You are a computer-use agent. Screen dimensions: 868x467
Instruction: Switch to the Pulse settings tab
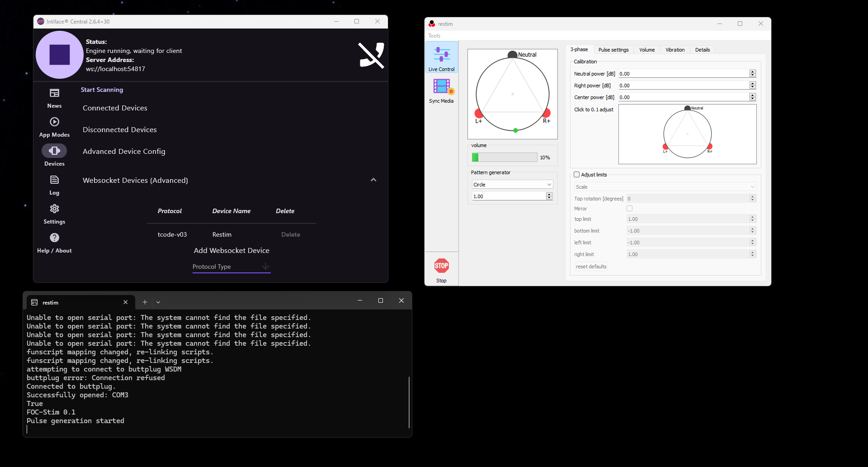(613, 50)
